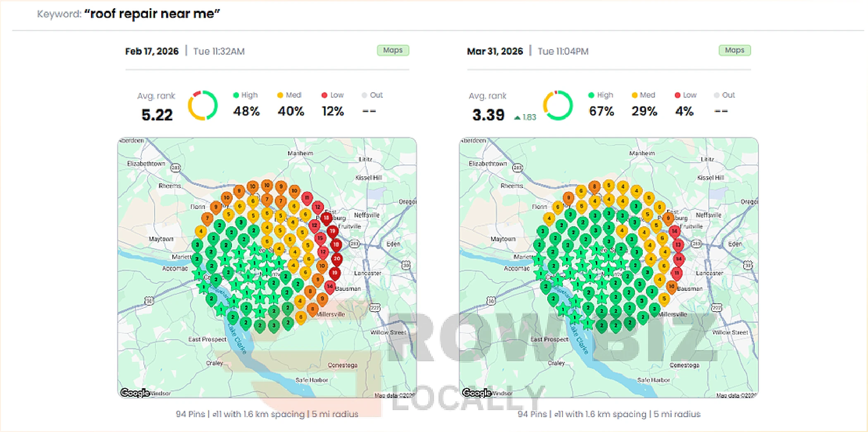Click the High 48% legend entry
This screenshot has width=868, height=432.
[246, 104]
